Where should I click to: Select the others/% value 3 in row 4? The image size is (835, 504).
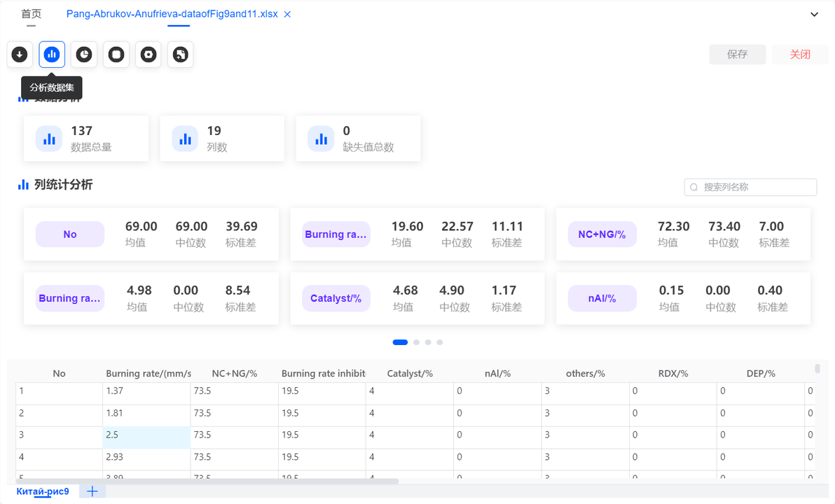tap(585, 459)
